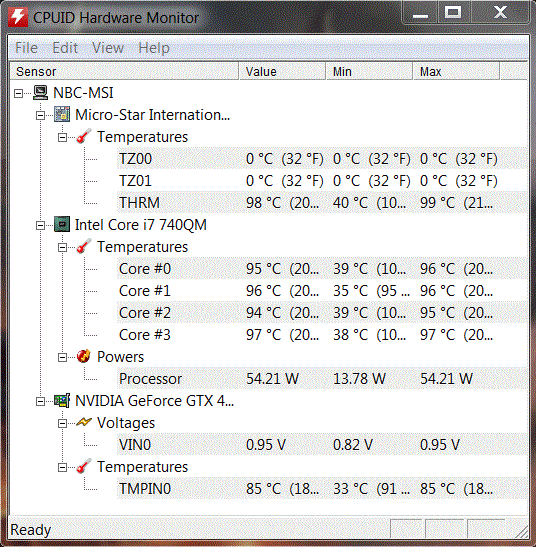Select the THRM temperature row
536x547 pixels.
click(321, 203)
